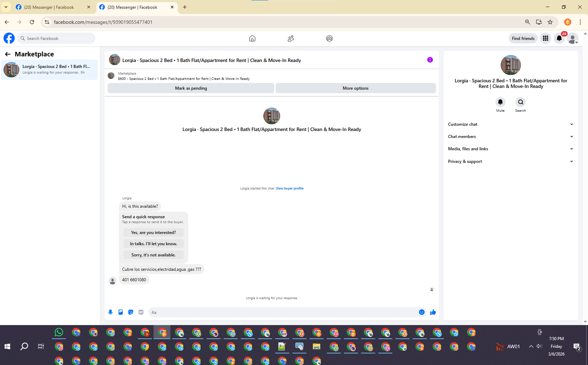
Task: Close the first Messenger tab
Action: [x=89, y=7]
